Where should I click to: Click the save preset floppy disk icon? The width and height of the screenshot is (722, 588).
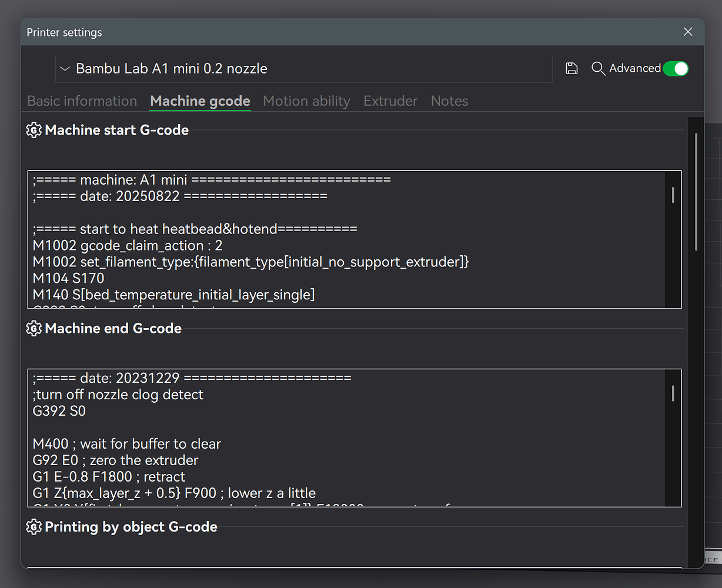coord(571,69)
